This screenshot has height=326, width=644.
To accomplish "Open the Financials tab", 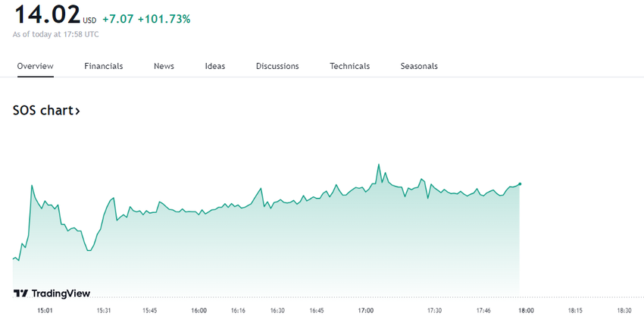I will pyautogui.click(x=104, y=66).
